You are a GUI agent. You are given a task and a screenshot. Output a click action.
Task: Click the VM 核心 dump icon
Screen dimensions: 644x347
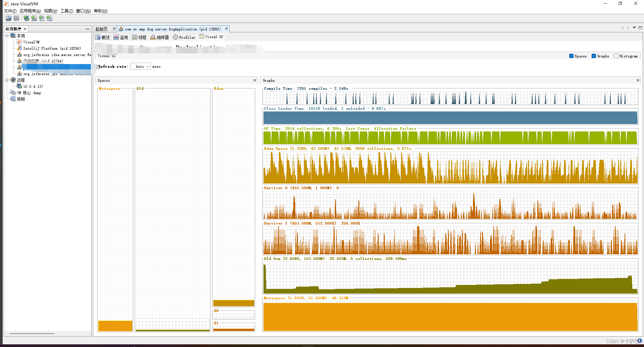(x=13, y=93)
